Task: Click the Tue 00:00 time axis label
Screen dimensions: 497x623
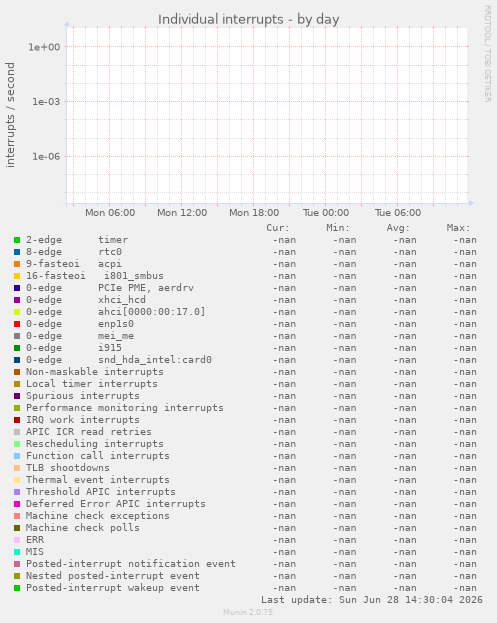Action: coord(326,213)
